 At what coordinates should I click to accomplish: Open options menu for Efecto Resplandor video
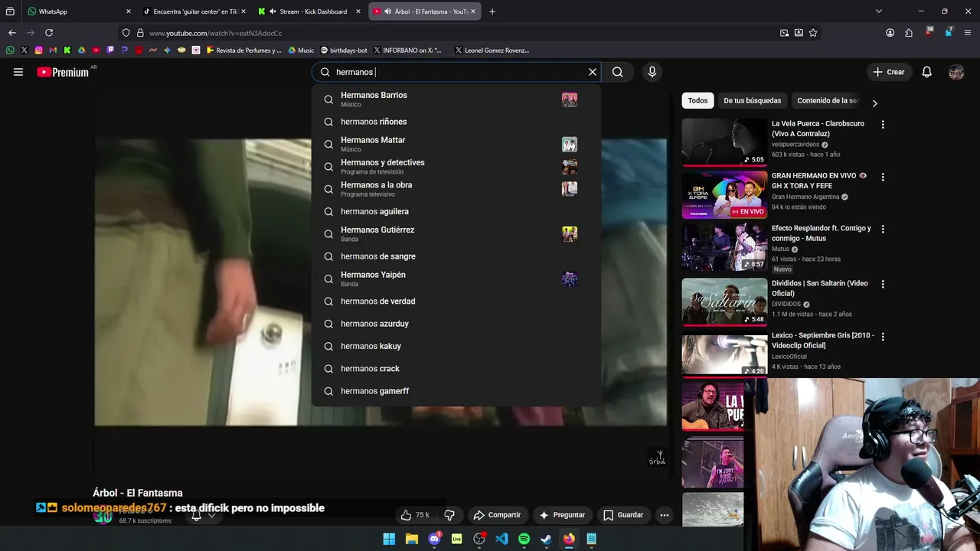tap(883, 229)
